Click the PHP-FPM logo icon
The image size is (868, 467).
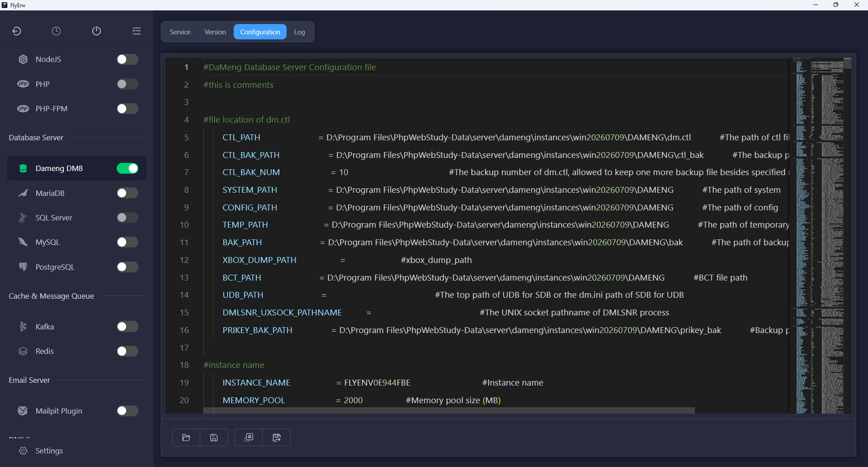(x=23, y=109)
